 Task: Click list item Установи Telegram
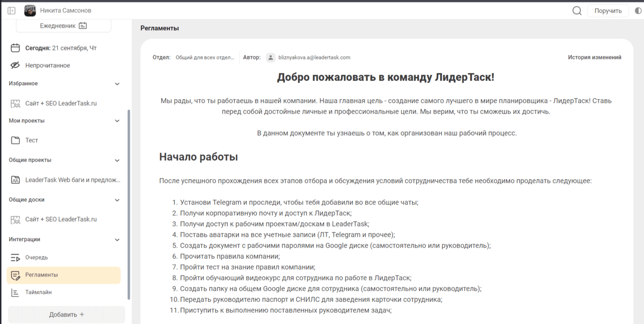pos(299,202)
